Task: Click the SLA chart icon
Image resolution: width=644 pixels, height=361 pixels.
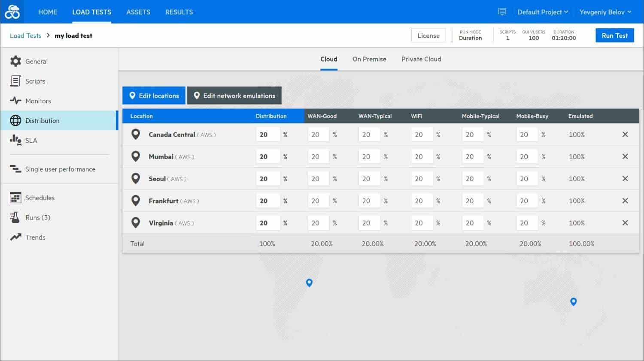Action: (15, 140)
